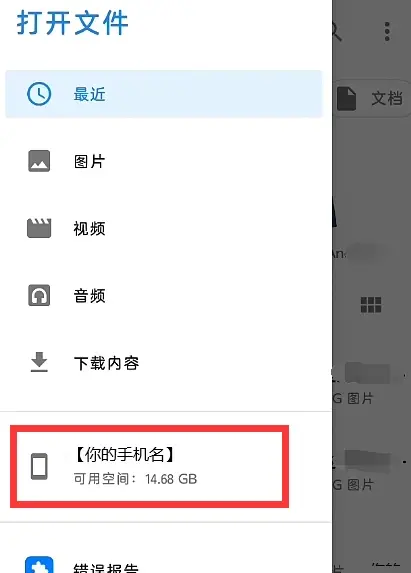Click the phone device icon
Viewport: 411px width, 573px height.
point(39,466)
